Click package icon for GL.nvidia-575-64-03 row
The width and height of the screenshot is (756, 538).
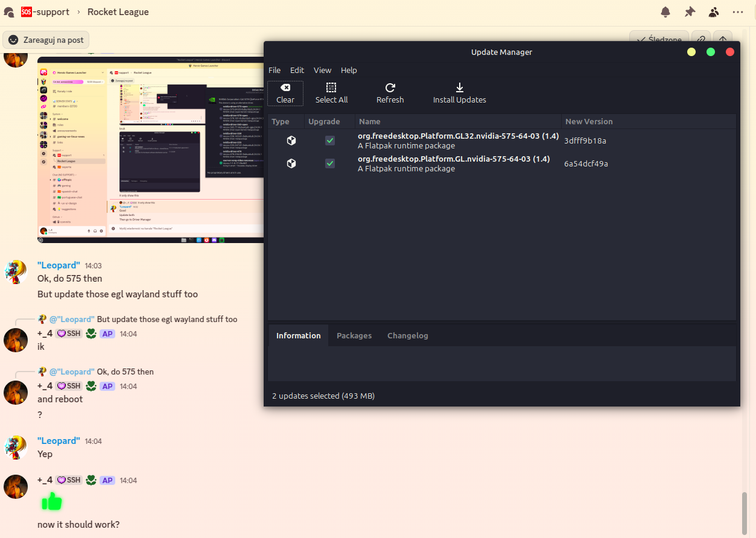[291, 163]
